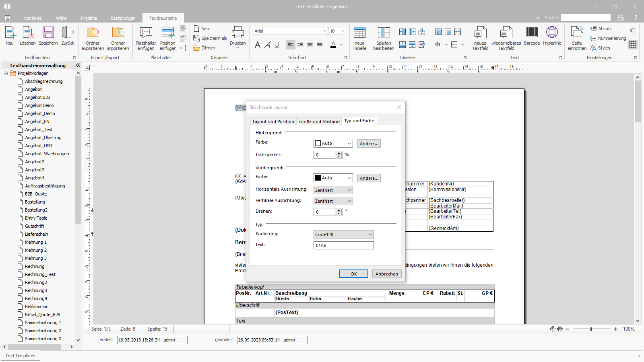Toggle the pilcrow formatting marks button

[633, 32]
